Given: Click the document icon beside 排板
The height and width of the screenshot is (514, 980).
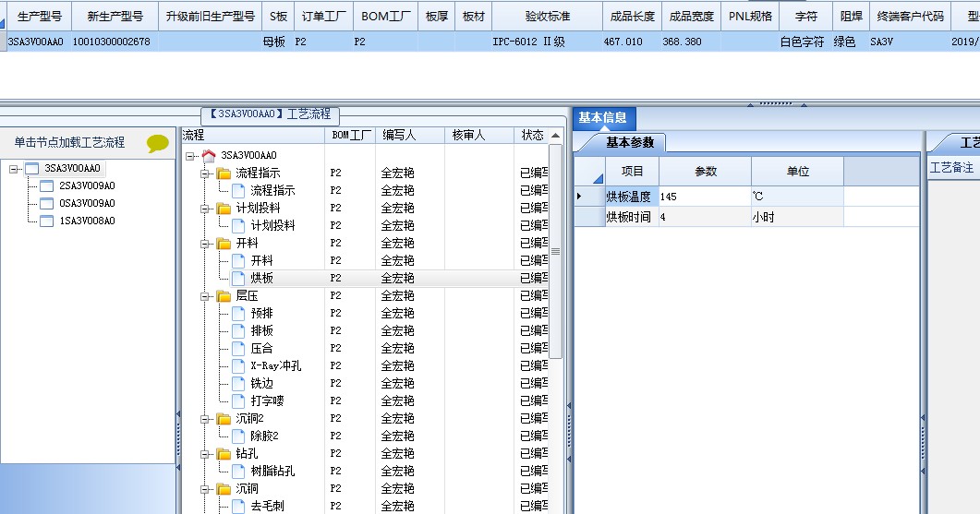Looking at the screenshot, I should [x=238, y=330].
